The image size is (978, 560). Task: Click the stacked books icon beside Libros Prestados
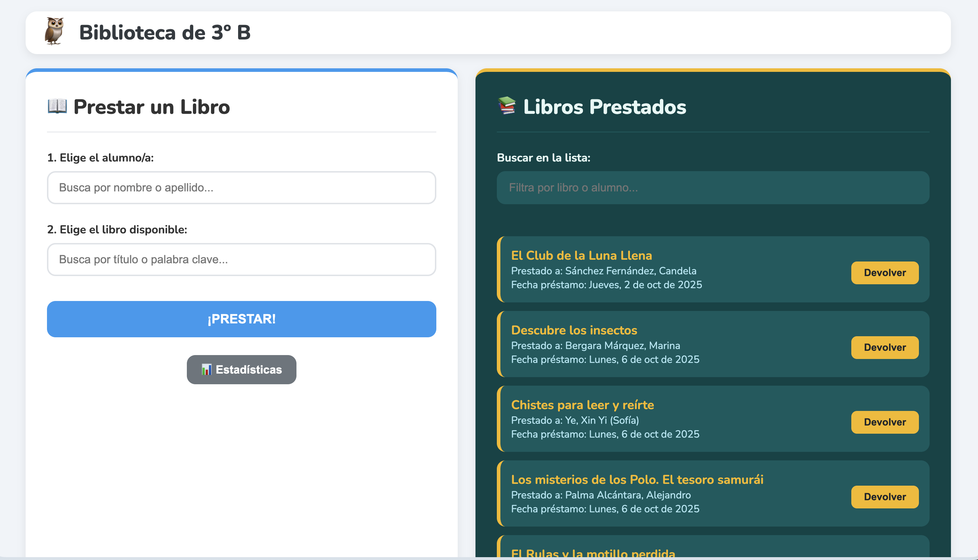[507, 106]
